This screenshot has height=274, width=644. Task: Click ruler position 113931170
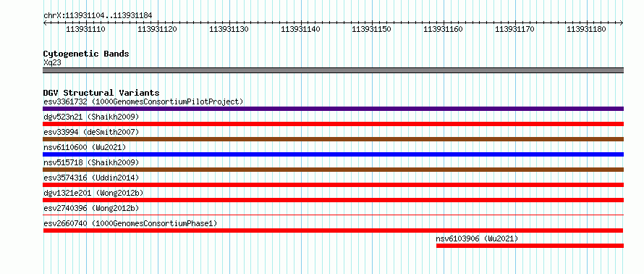point(514,29)
